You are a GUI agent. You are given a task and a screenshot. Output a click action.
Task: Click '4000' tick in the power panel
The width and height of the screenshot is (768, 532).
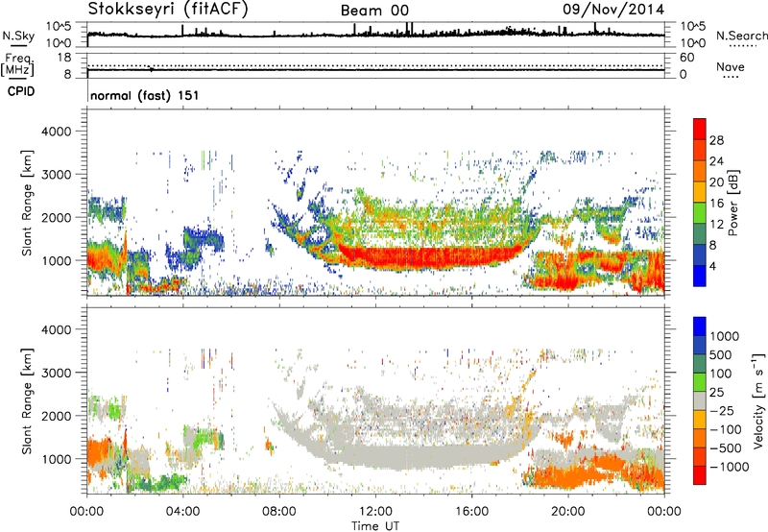(x=56, y=132)
